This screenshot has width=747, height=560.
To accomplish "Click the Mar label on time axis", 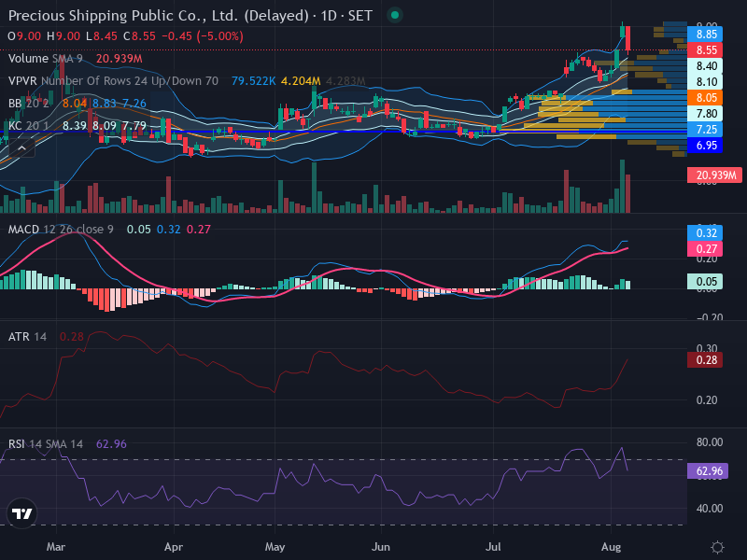I will coord(56,547).
